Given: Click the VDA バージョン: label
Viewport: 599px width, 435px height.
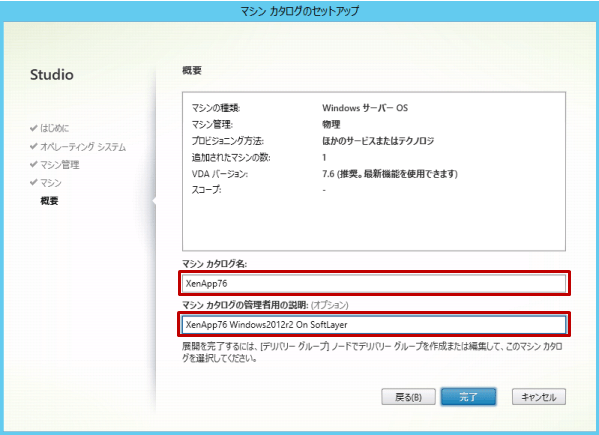Looking at the screenshot, I should coord(220,174).
